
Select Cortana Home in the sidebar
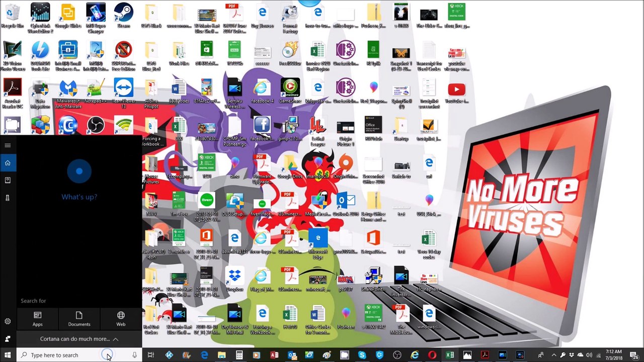click(x=8, y=163)
